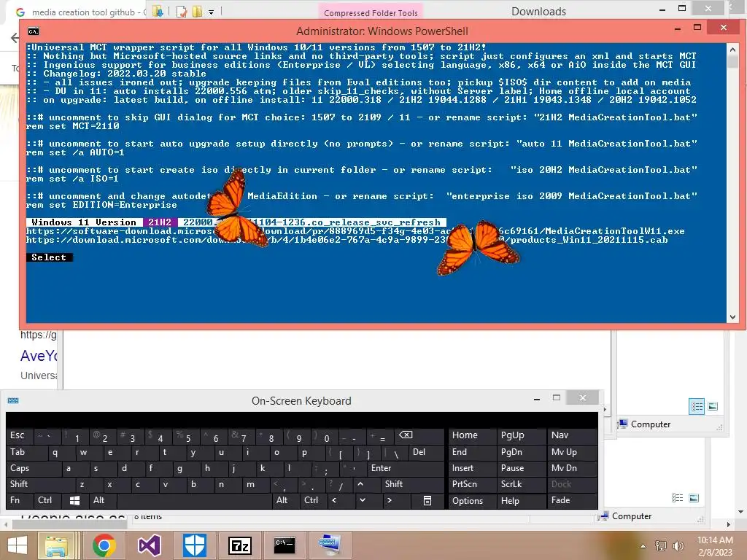The image size is (747, 560).
Task: Open the PowerShell window system menu icon
Action: coord(34,31)
